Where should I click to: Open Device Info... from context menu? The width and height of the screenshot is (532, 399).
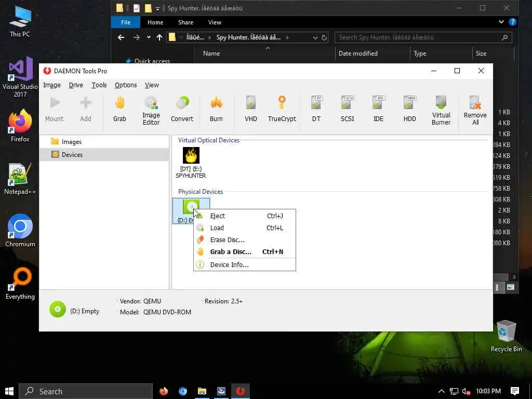pyautogui.click(x=244, y=264)
